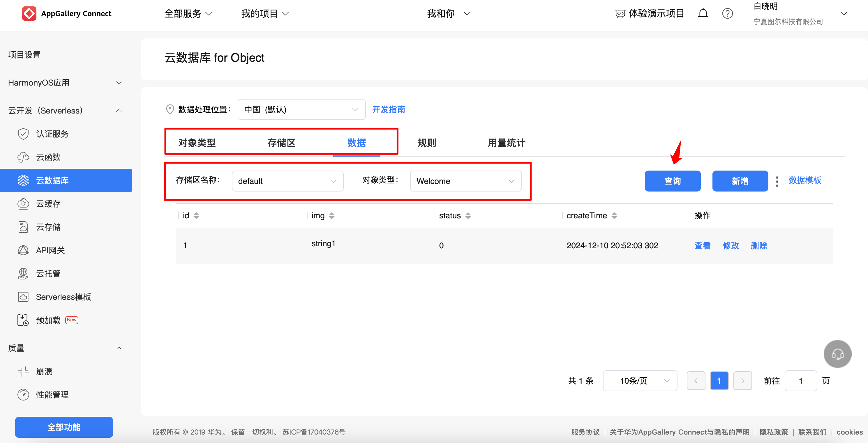Click the 性能管理 gauge icon
The width and height of the screenshot is (868, 443).
[x=23, y=394]
